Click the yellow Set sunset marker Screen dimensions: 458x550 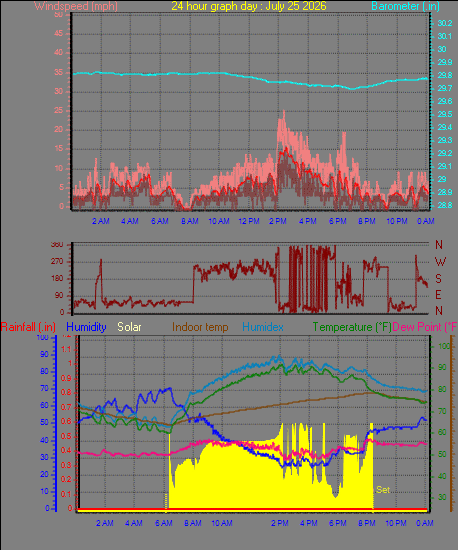(383, 490)
